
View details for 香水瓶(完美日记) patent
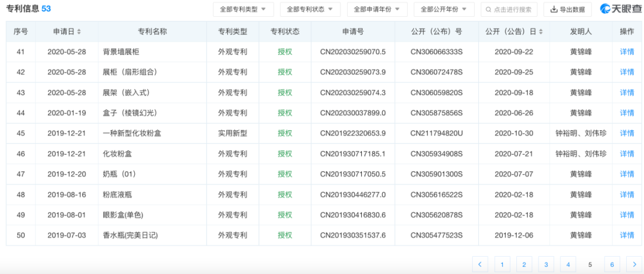627,235
